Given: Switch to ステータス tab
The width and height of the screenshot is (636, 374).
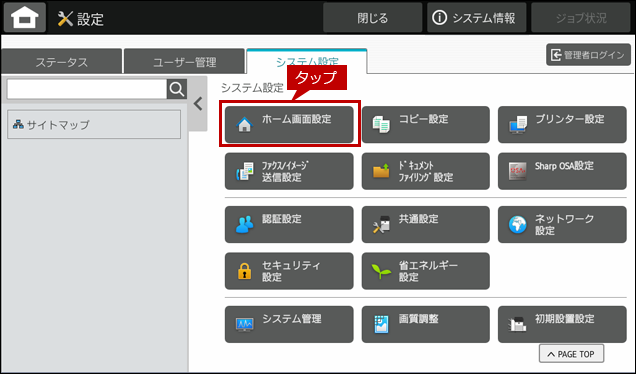Looking at the screenshot, I should [61, 62].
